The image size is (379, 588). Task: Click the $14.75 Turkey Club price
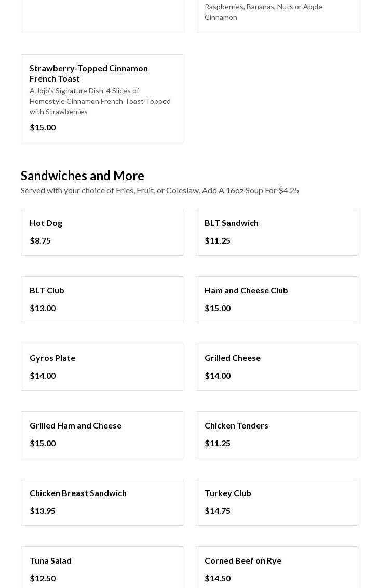coord(218,511)
